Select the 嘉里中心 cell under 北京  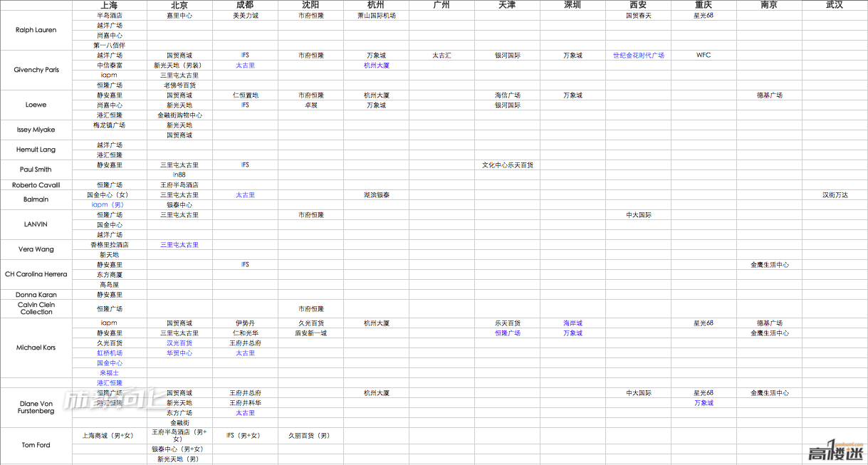tap(179, 15)
